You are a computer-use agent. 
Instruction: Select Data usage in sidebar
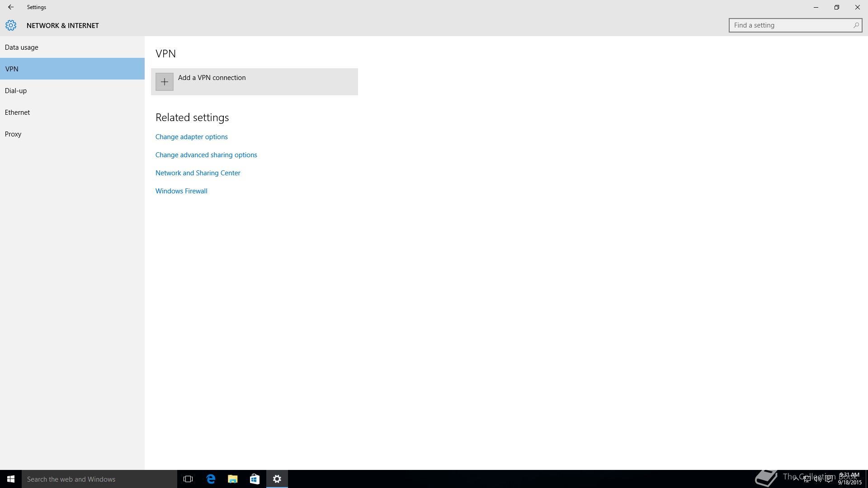click(x=22, y=47)
